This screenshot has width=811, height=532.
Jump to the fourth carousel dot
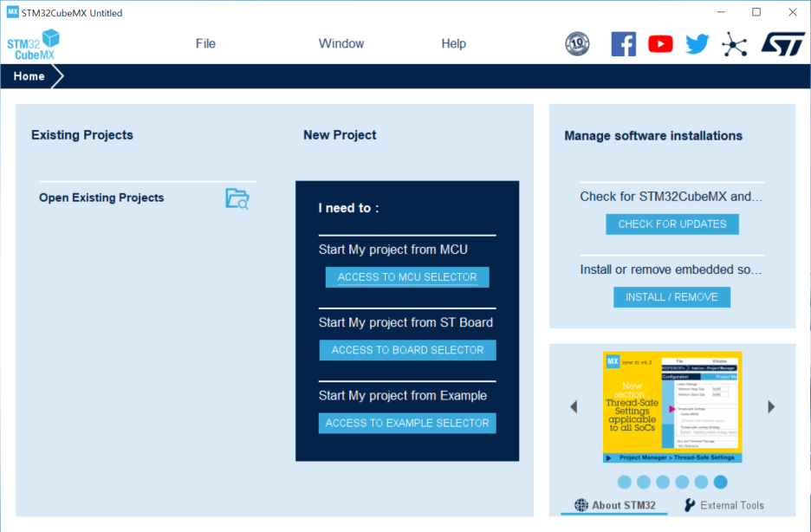coord(682,482)
